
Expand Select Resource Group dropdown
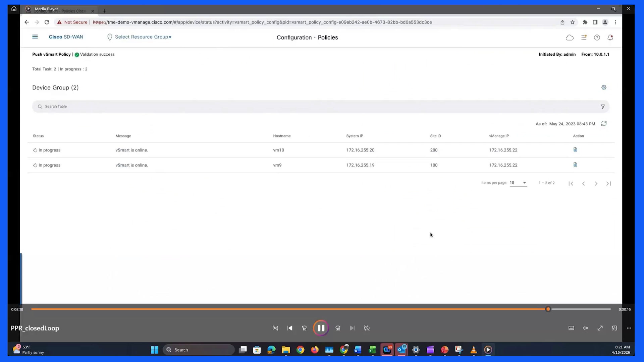click(139, 37)
